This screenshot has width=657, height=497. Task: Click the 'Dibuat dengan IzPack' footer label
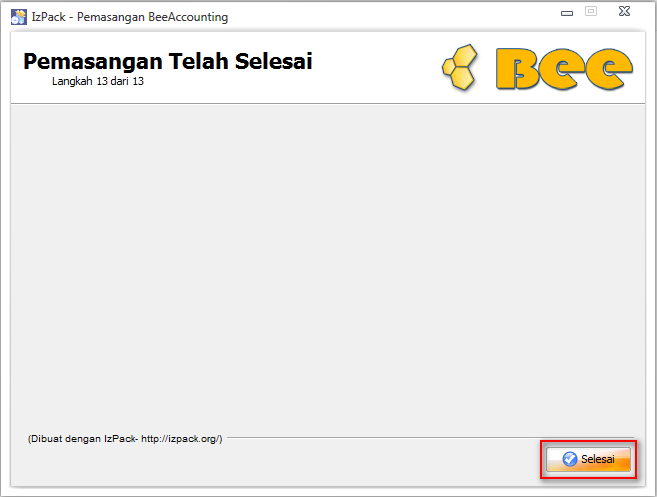pyautogui.click(x=83, y=439)
